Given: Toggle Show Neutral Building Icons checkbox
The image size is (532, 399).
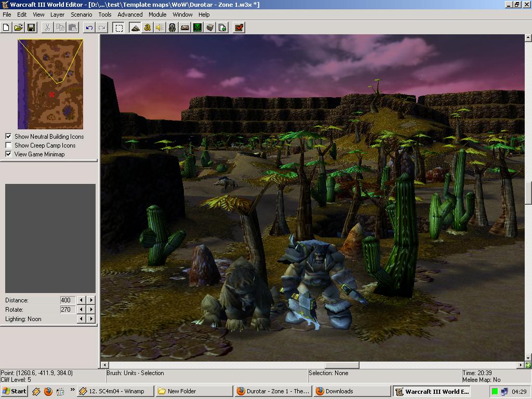Looking at the screenshot, I should [x=8, y=137].
